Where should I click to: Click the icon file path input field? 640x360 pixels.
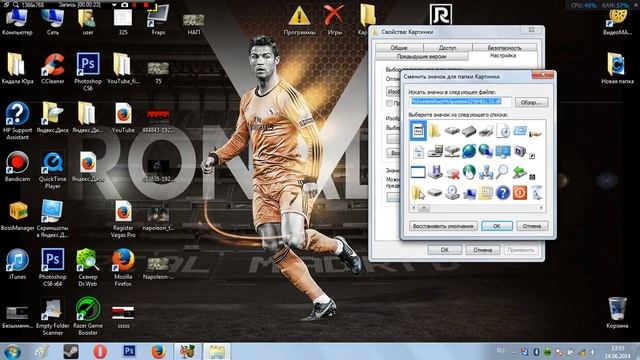(x=460, y=102)
